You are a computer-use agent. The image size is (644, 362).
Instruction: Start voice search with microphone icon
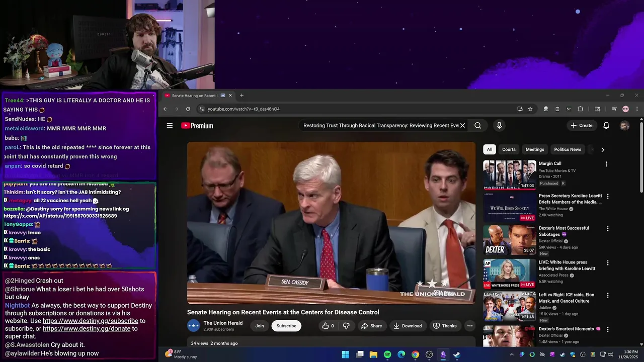[x=499, y=126]
